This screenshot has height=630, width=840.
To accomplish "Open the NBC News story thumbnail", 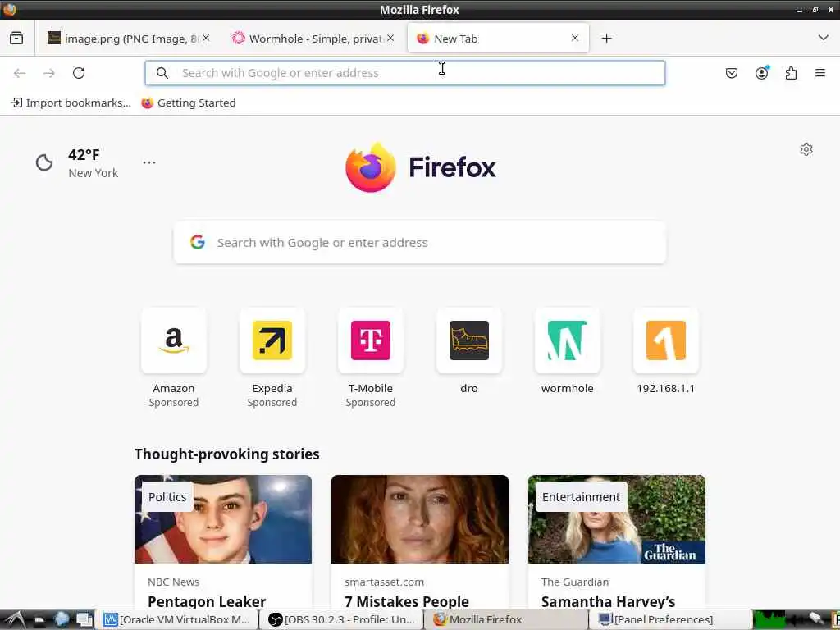I will pyautogui.click(x=223, y=519).
